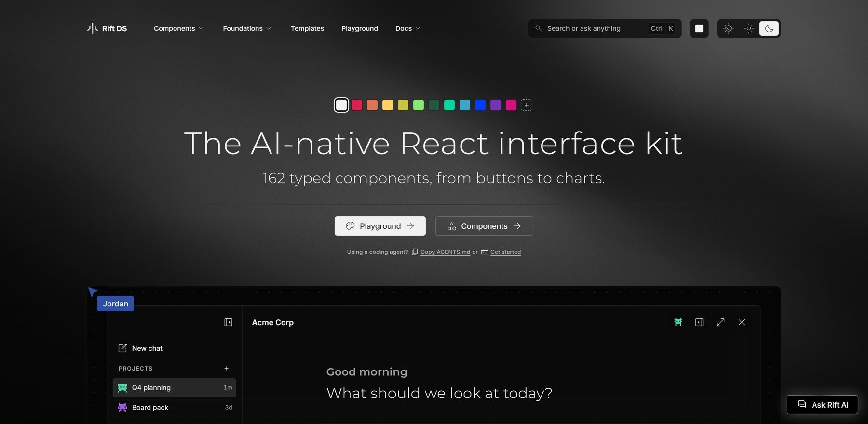The image size is (868, 424).
Task: Expand chat to fullscreen arrows icon
Action: tap(720, 322)
